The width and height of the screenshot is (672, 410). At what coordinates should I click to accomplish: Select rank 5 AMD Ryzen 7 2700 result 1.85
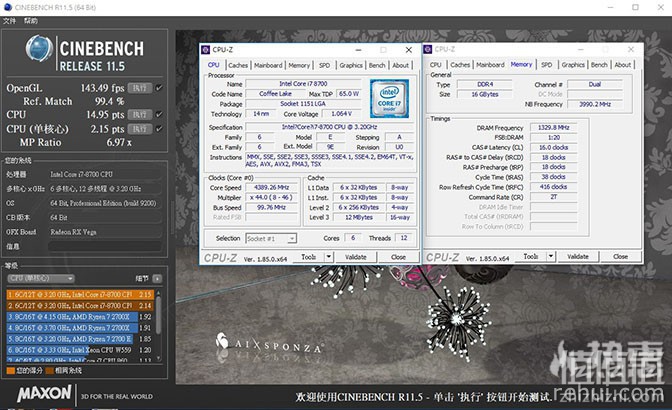point(80,339)
